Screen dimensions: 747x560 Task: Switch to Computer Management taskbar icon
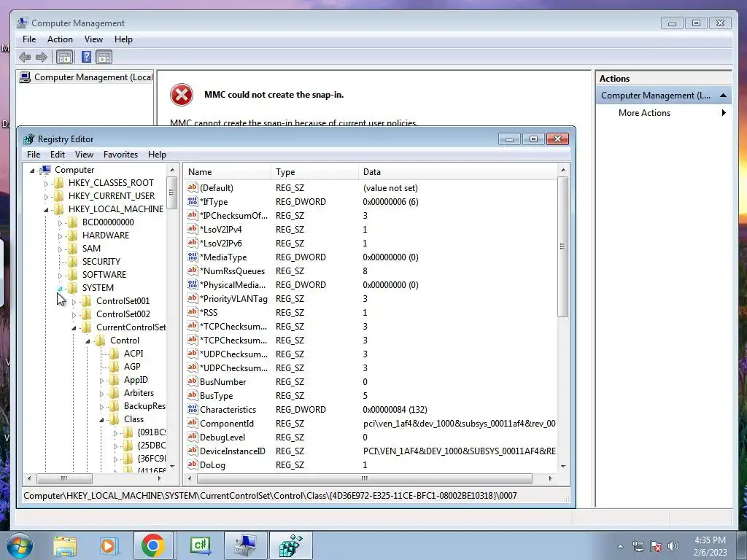click(245, 545)
